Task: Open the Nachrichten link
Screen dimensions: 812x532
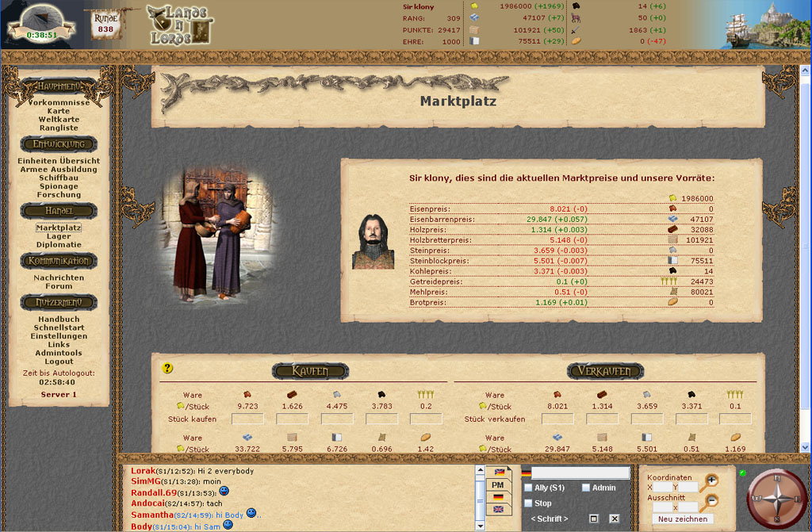Action: (x=59, y=277)
